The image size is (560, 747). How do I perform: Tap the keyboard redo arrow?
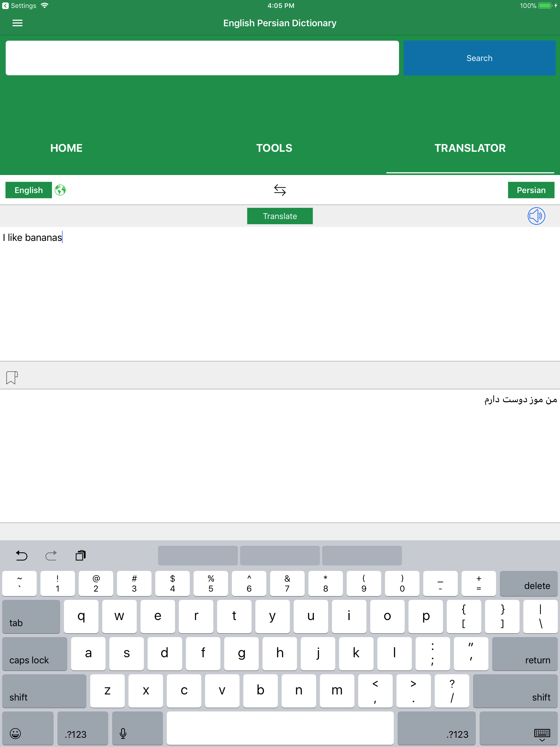51,556
